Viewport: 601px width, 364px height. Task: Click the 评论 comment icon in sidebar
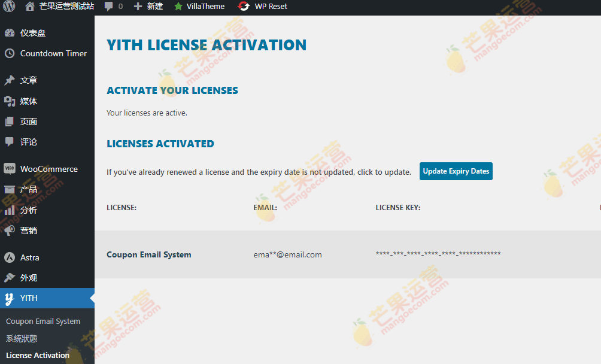click(10, 142)
